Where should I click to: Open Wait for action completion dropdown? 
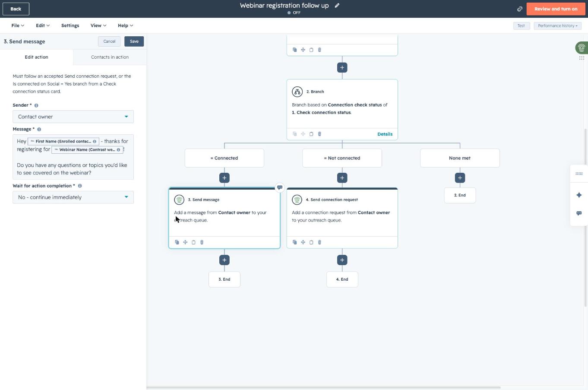(73, 197)
